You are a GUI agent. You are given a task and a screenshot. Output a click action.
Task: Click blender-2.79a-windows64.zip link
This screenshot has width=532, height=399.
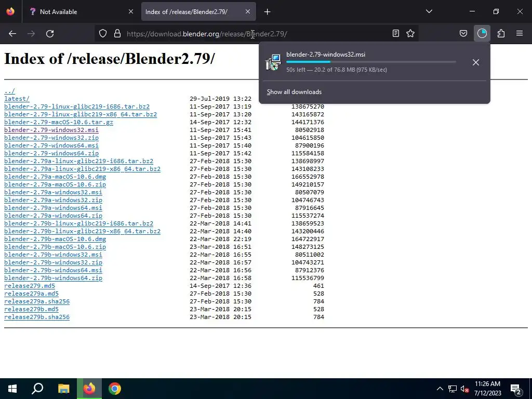pyautogui.click(x=54, y=216)
